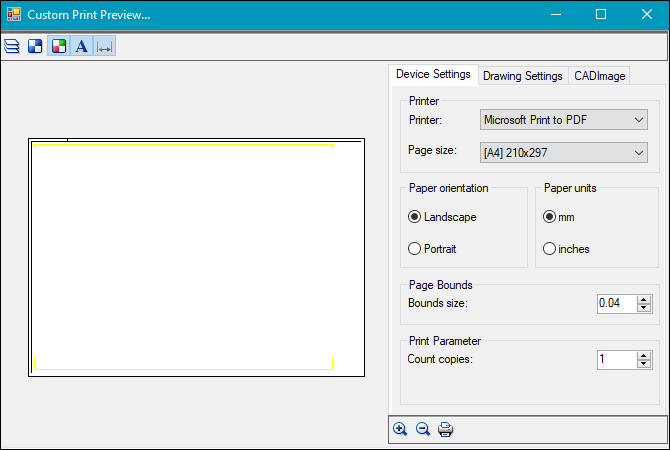Viewport: 670px width, 450px height.
Task: Toggle the red-green colored squares icon
Action: [x=58, y=46]
